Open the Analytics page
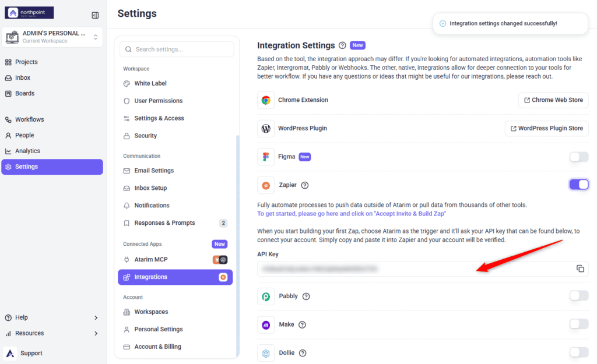 pyautogui.click(x=52, y=151)
